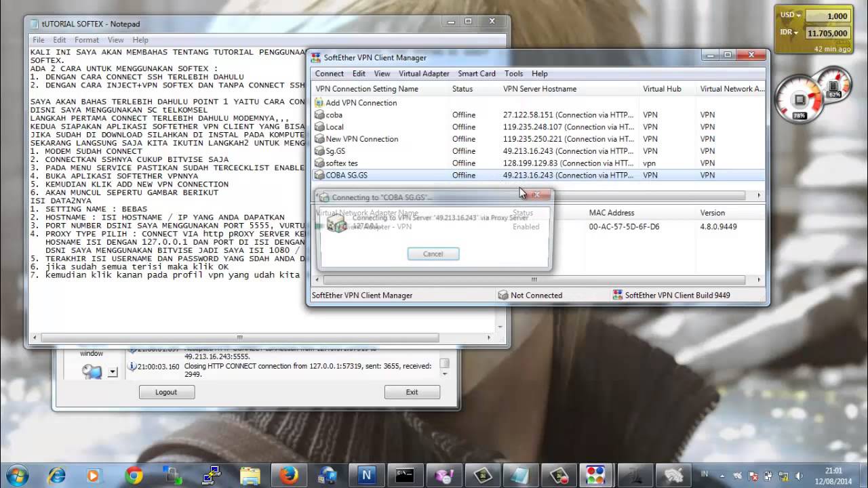Viewport: 868px width, 488px height.
Task: Select the "COBA SG.GS" VPN connection icon
Action: (x=319, y=176)
